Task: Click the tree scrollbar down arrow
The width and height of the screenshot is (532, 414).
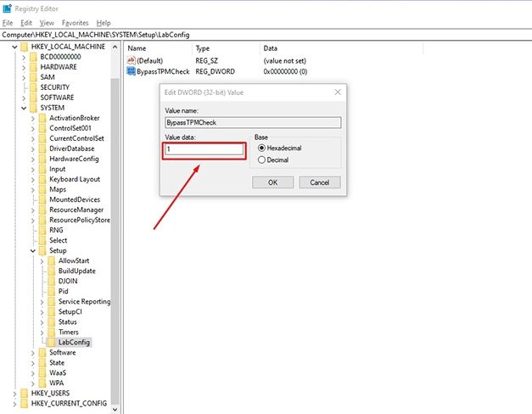Action: (x=115, y=410)
